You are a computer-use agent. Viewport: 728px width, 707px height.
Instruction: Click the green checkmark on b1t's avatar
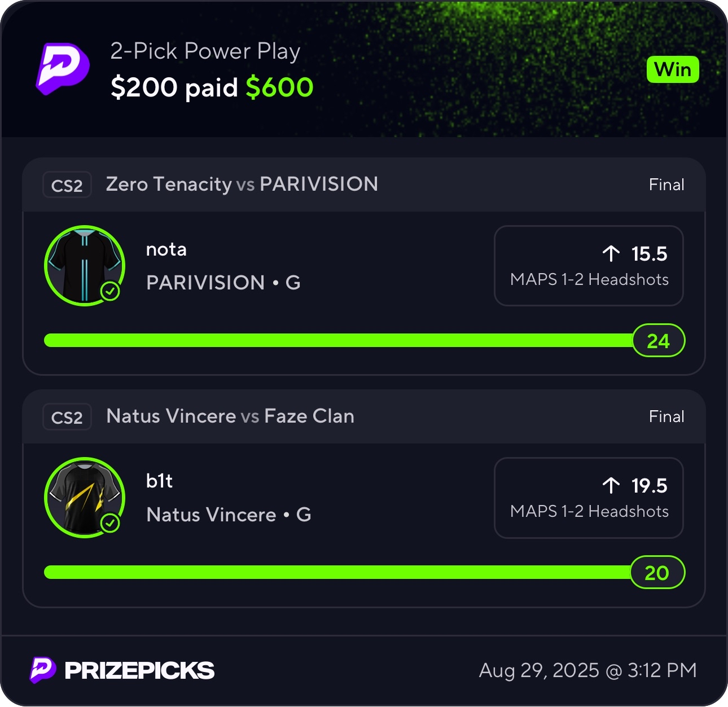point(110,524)
